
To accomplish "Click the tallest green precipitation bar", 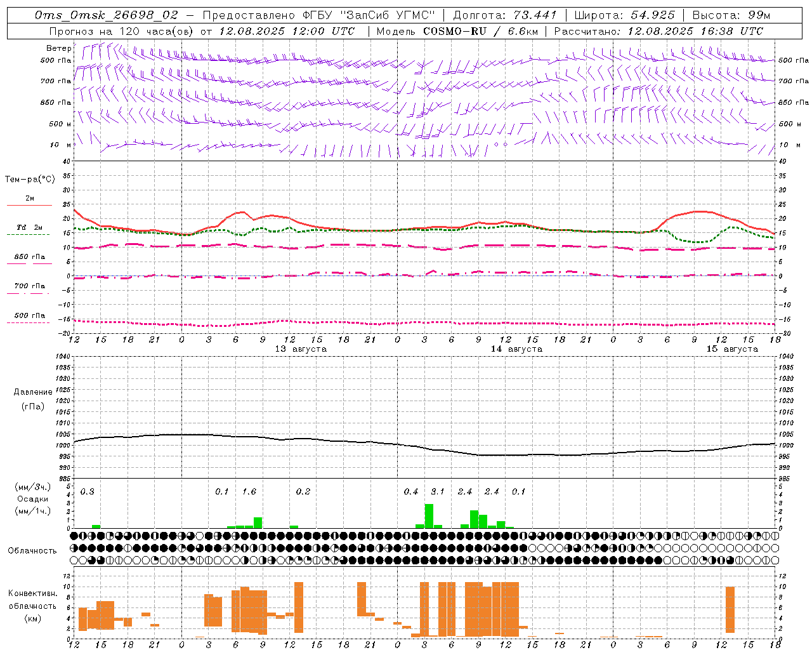I will pyautogui.click(x=429, y=516).
